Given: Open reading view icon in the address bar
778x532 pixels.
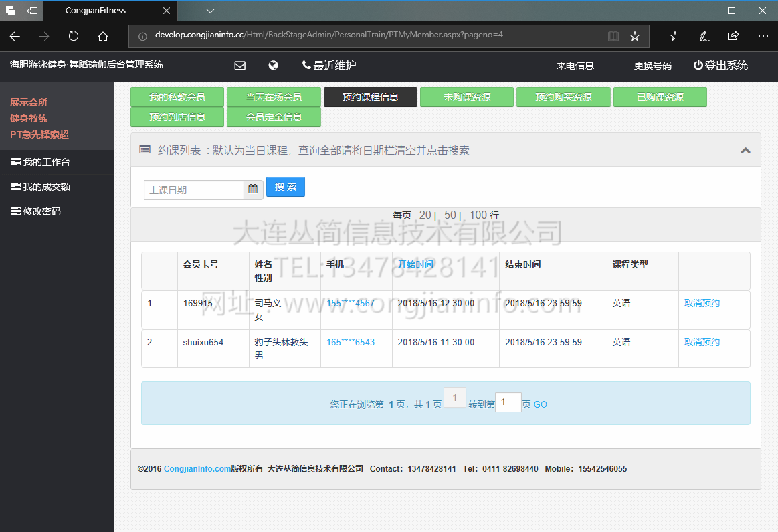Looking at the screenshot, I should (613, 36).
